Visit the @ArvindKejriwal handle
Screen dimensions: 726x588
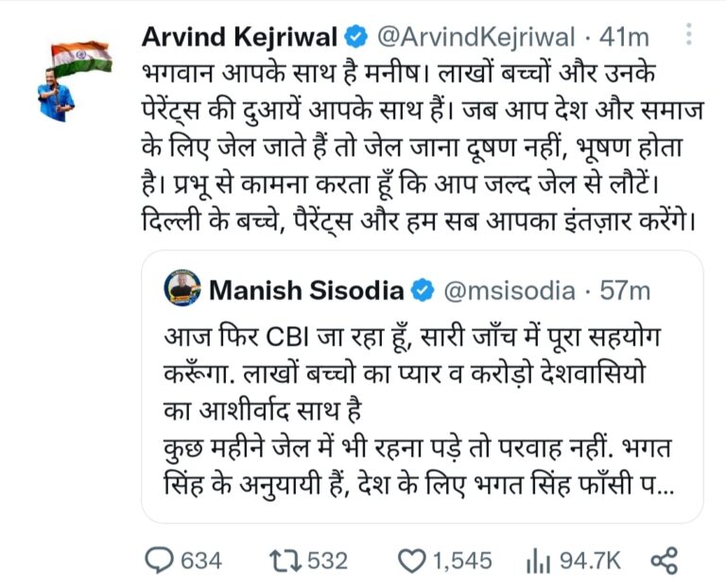coord(475,37)
